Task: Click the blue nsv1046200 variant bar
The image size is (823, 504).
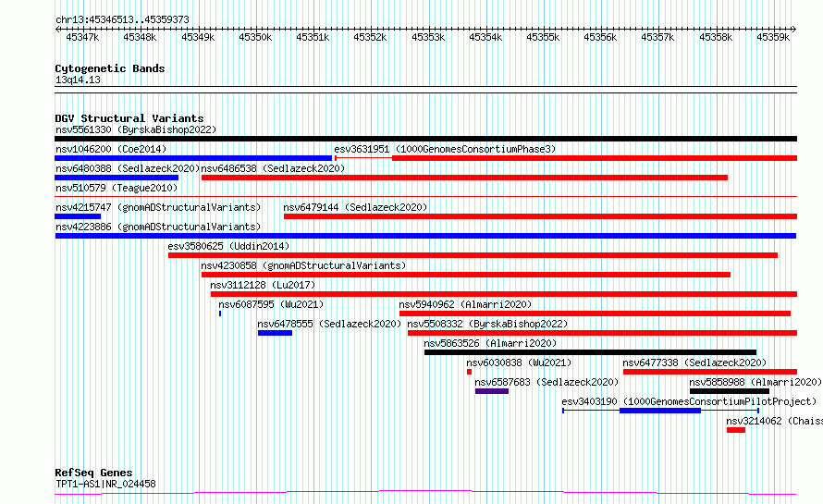Action: (x=193, y=158)
